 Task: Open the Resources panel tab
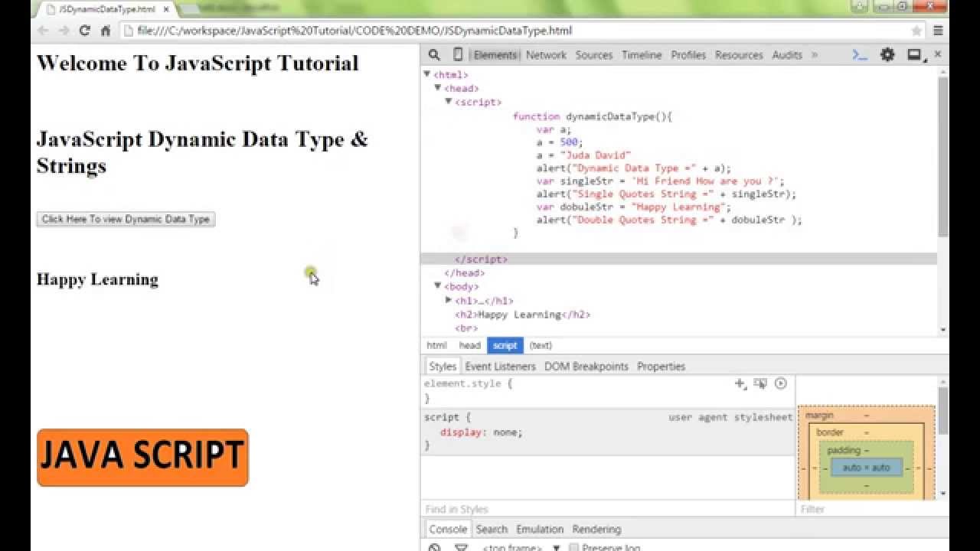tap(739, 55)
